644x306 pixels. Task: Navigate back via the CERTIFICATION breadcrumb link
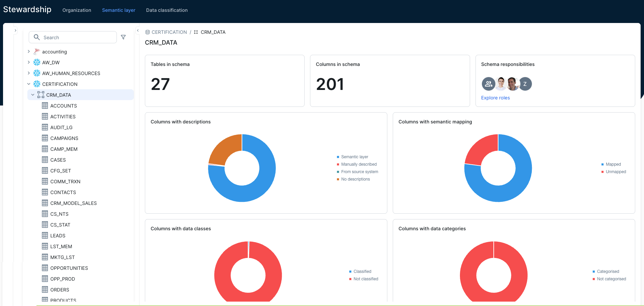169,32
